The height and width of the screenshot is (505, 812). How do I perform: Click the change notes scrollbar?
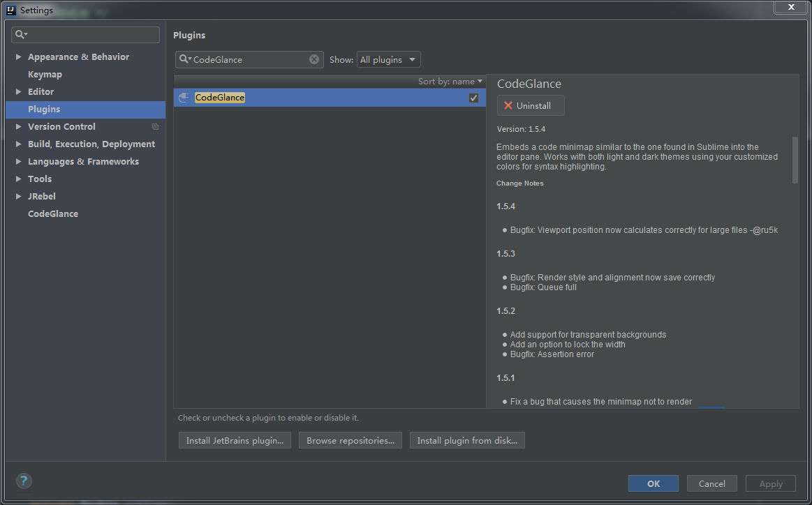coord(795,160)
